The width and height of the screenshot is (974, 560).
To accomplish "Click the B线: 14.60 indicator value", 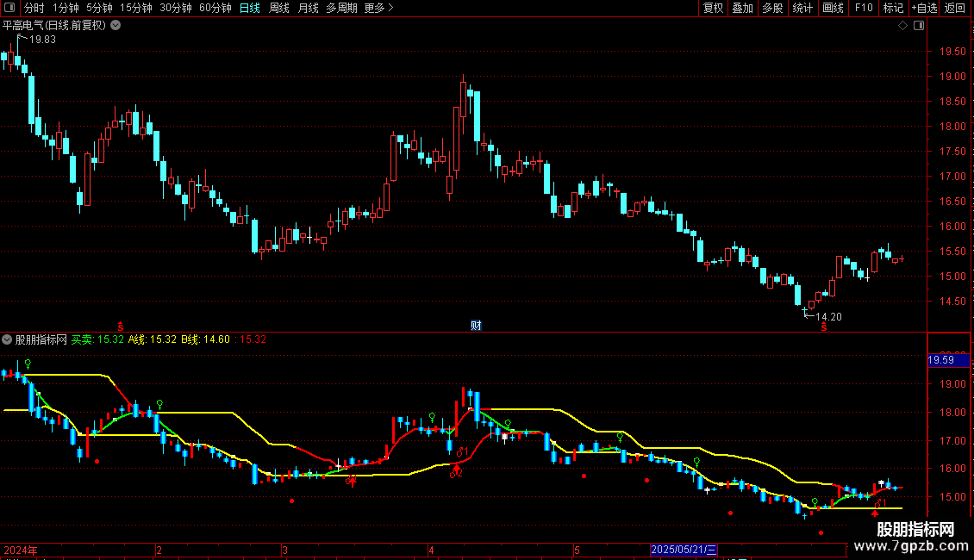I will pyautogui.click(x=206, y=339).
